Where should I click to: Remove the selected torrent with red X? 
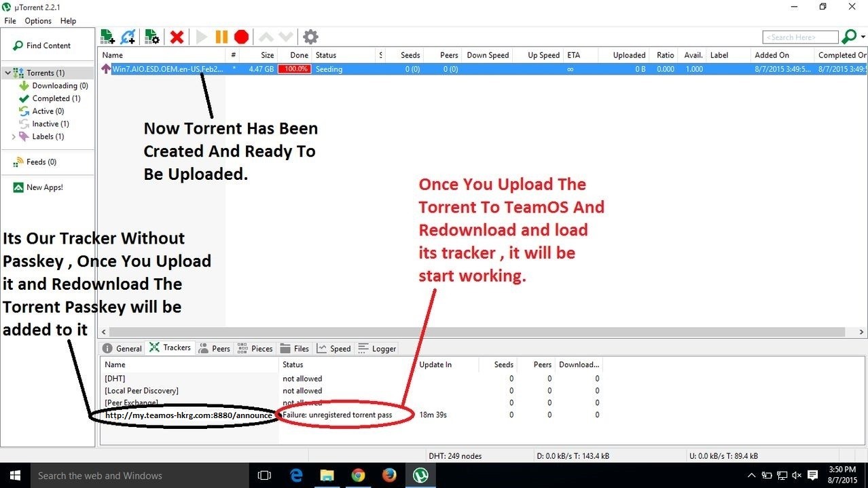177,37
